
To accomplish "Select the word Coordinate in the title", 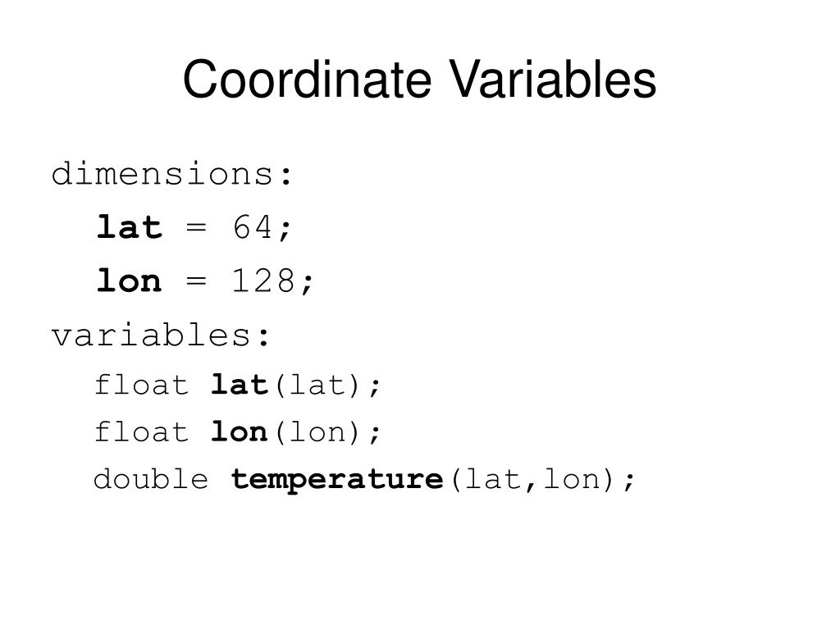I will click(307, 80).
